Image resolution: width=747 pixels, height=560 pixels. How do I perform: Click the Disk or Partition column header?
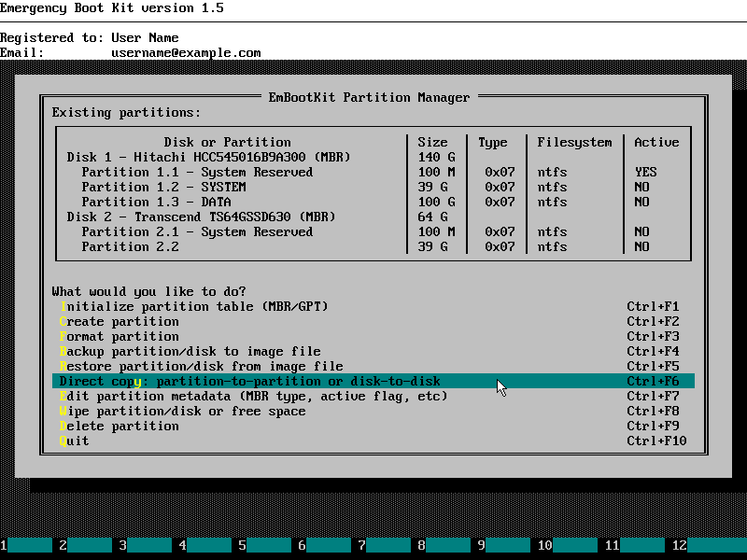pyautogui.click(x=227, y=143)
